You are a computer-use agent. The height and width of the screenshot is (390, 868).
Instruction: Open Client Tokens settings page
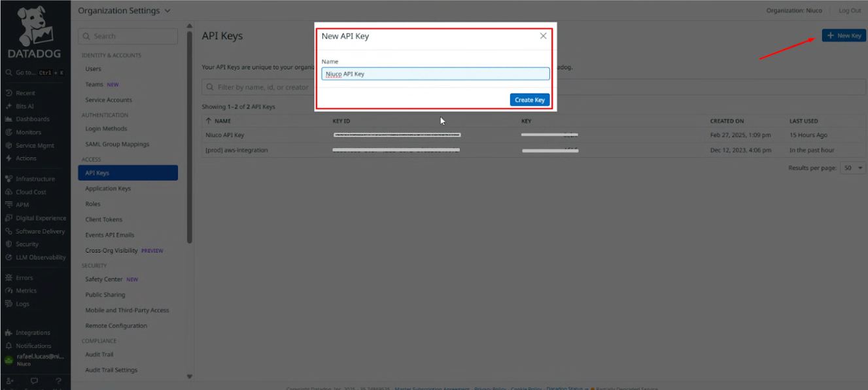[x=103, y=219]
